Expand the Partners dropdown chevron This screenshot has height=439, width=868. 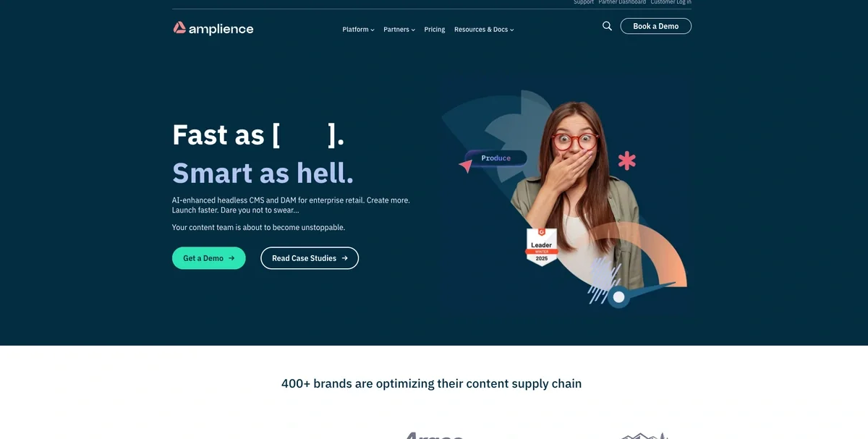413,30
